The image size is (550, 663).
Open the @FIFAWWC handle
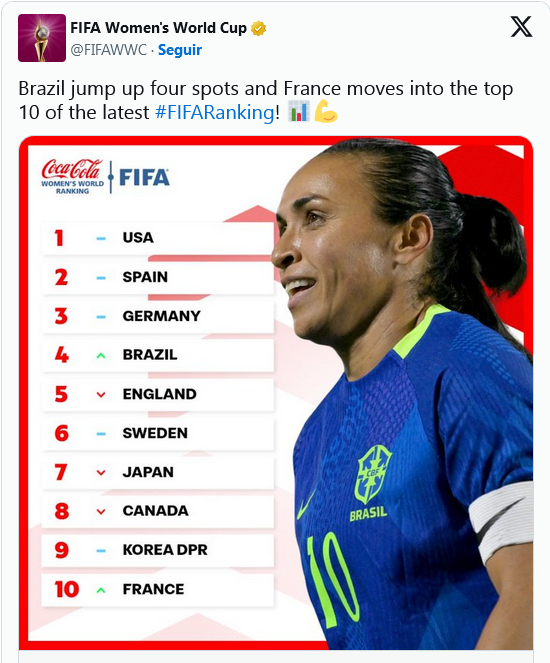coord(109,50)
